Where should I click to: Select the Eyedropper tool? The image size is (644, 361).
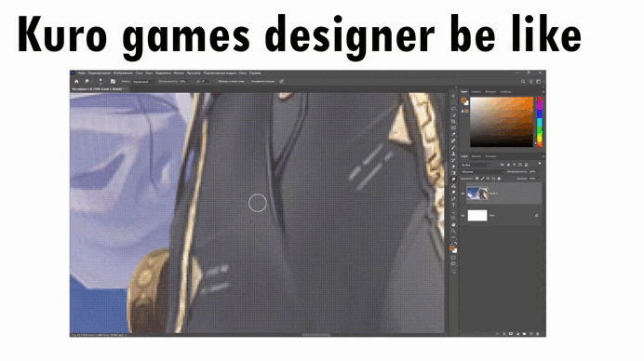point(453,134)
